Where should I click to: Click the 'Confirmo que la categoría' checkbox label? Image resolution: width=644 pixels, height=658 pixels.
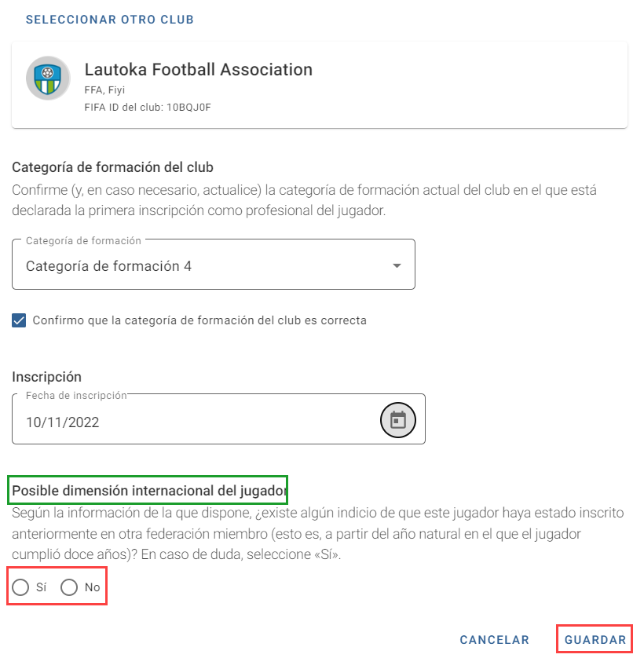[x=199, y=320]
